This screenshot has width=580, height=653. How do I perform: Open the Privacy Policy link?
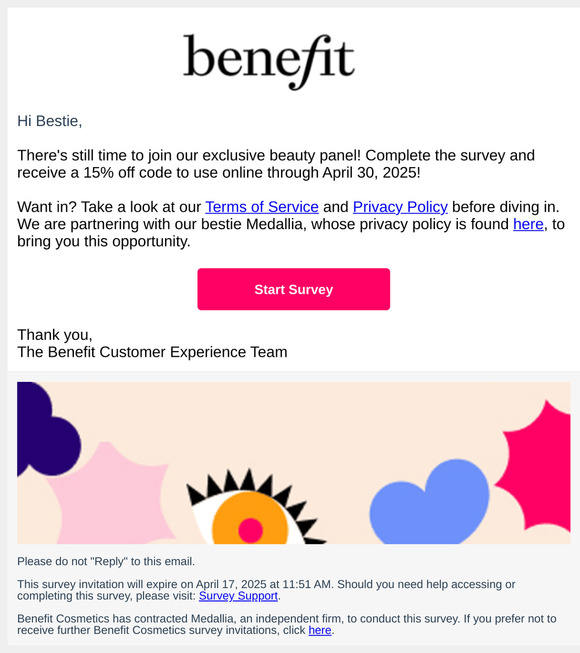pyautogui.click(x=400, y=207)
